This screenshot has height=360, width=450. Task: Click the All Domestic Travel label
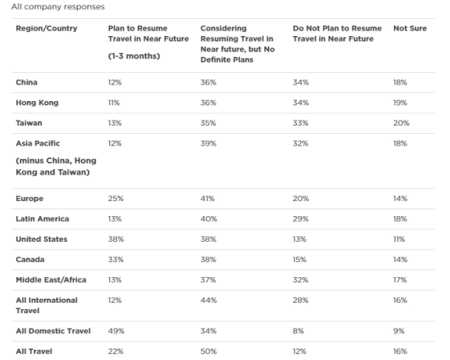53,331
